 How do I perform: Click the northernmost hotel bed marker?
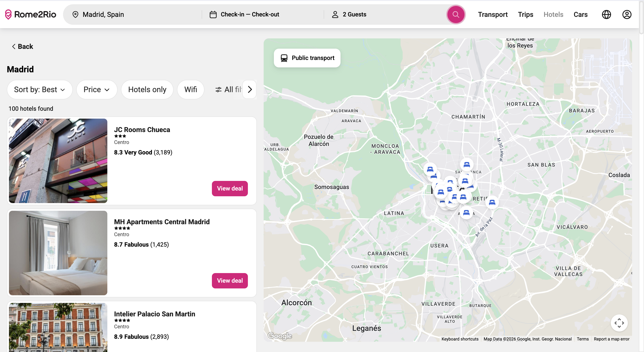[x=467, y=164]
